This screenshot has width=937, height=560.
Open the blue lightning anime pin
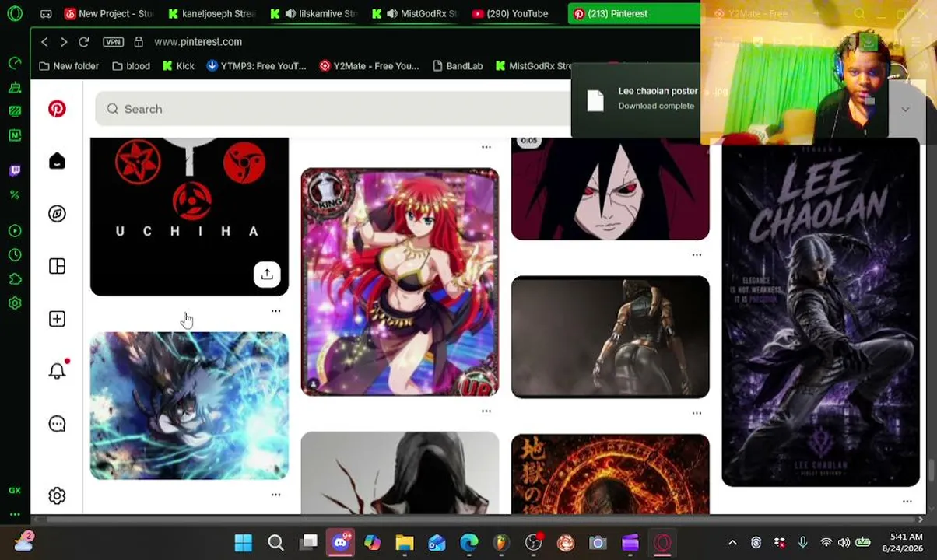pyautogui.click(x=189, y=405)
